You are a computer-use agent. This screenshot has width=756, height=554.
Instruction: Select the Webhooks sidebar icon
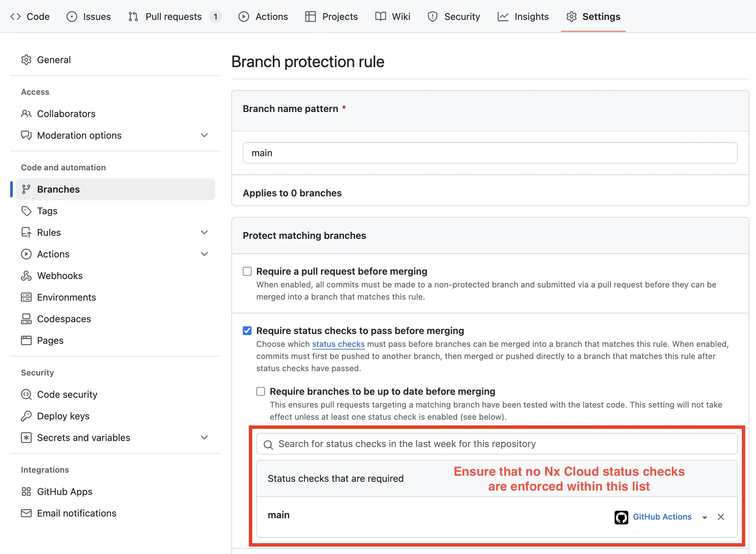(26, 276)
